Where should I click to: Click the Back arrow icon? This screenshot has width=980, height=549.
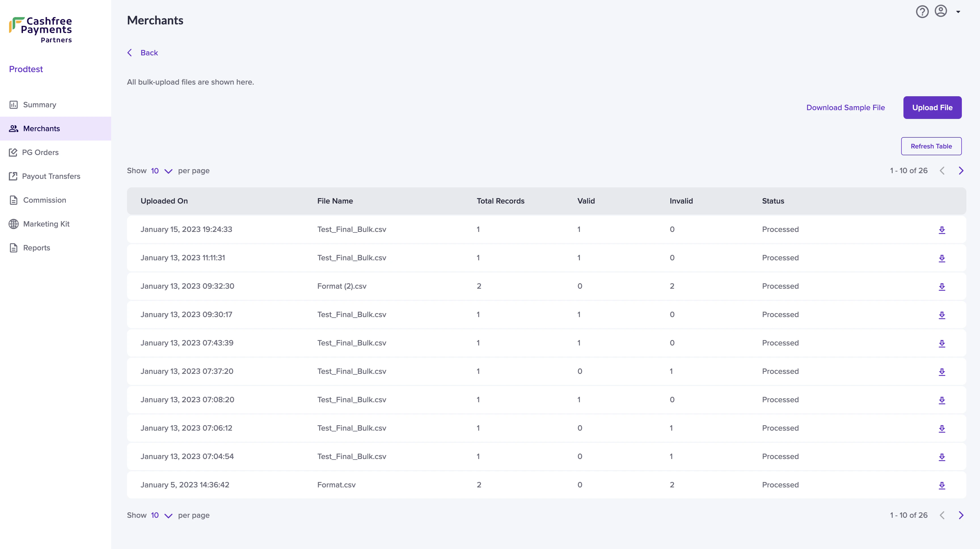pos(130,53)
